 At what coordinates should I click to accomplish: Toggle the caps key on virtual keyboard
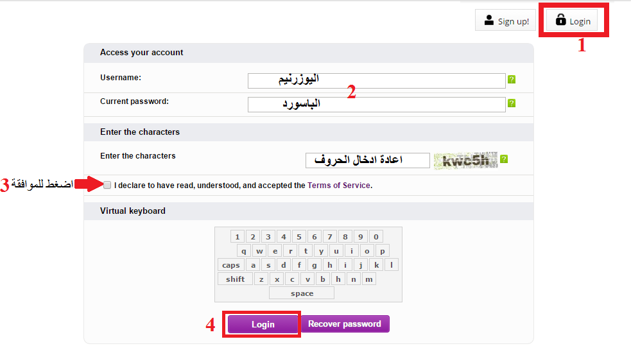coord(231,265)
